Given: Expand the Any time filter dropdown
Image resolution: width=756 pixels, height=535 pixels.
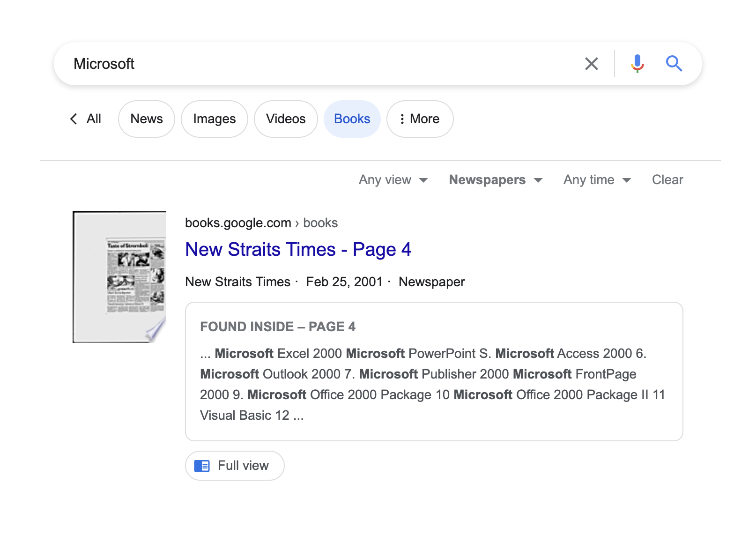Looking at the screenshot, I should tap(597, 180).
